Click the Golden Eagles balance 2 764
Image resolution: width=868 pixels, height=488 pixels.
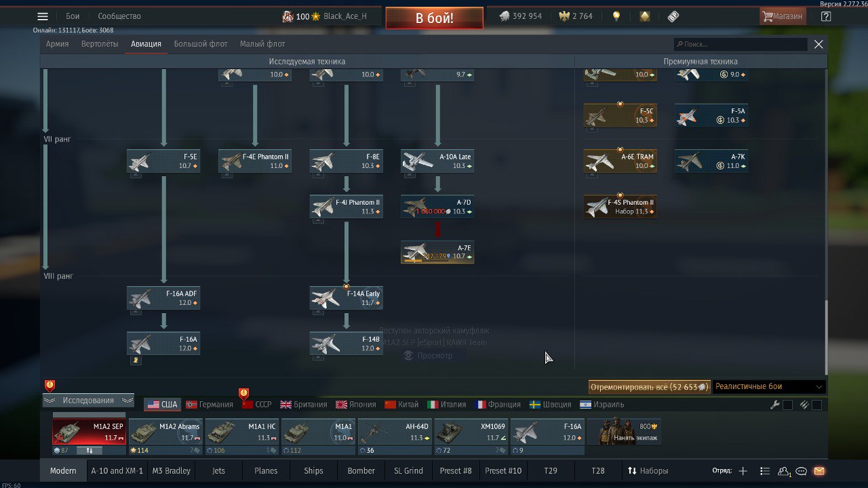point(576,16)
